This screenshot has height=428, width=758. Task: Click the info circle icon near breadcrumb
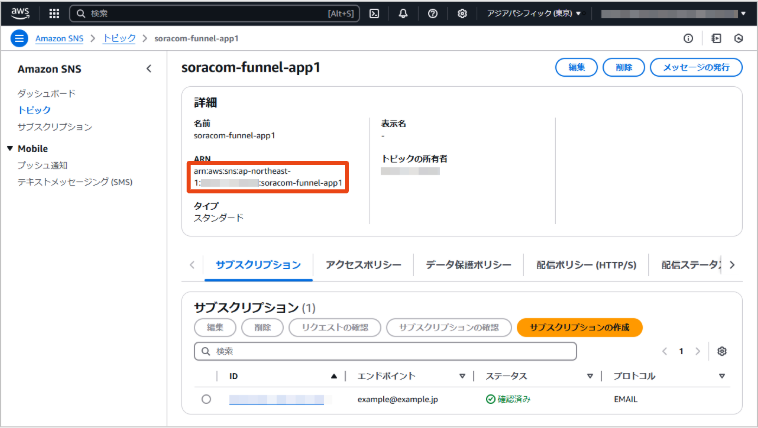[x=688, y=38]
